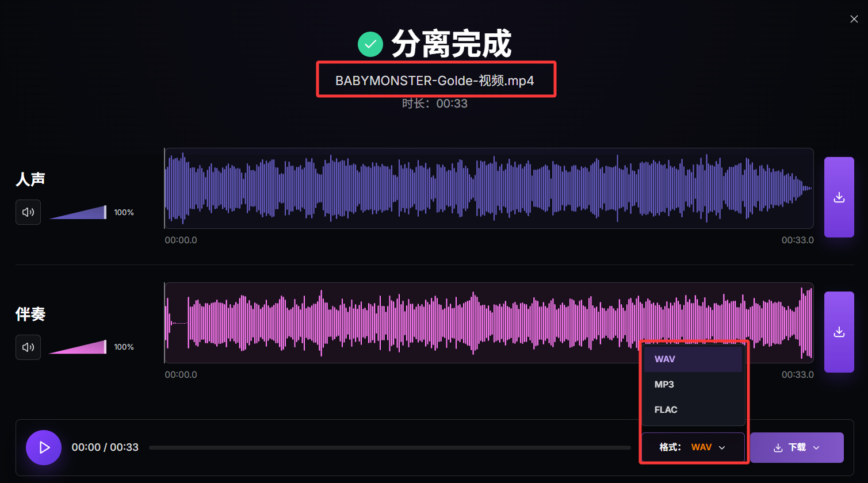Image resolution: width=868 pixels, height=483 pixels.
Task: Click the 100% value beside 人声 volume
Action: coord(124,212)
